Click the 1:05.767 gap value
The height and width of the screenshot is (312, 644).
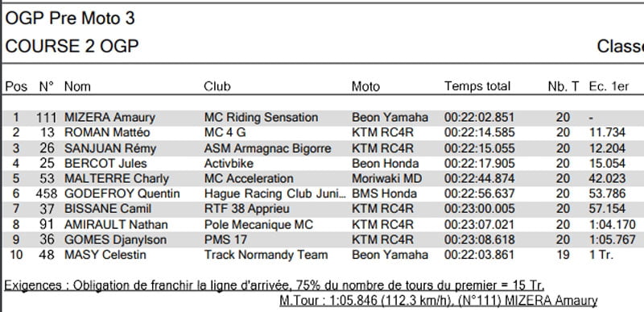coord(612,239)
